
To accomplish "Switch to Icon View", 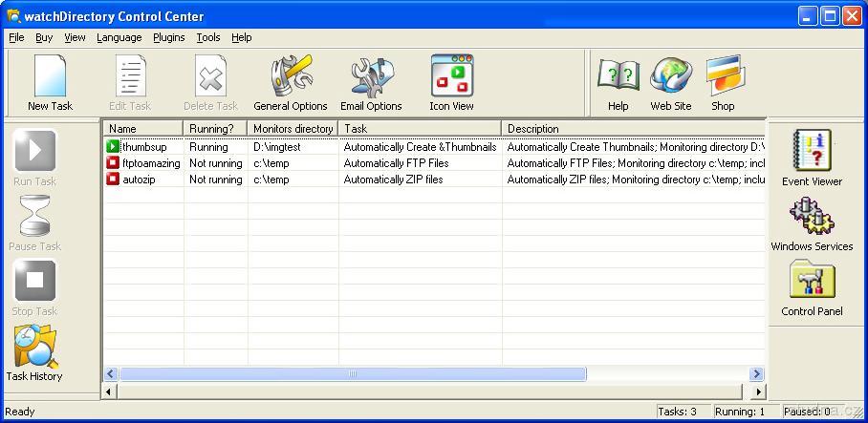I will [x=451, y=82].
